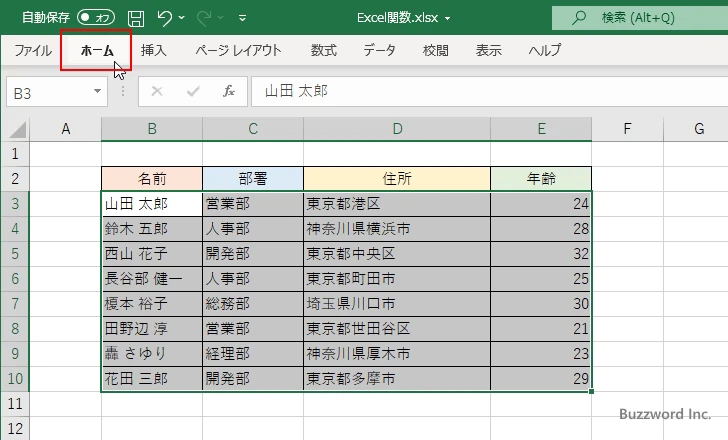Click the 年齢 header cell
This screenshot has width=728, height=440.
pyautogui.click(x=541, y=179)
